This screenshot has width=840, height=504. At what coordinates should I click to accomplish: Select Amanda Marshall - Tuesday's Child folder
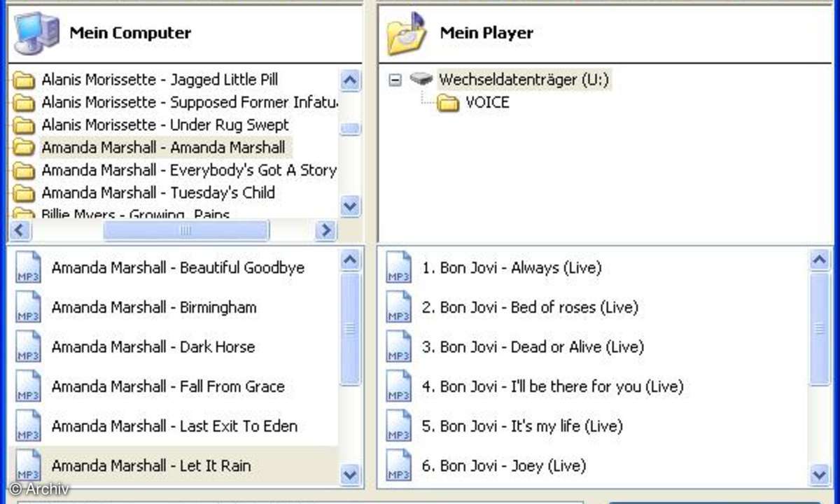tap(158, 192)
